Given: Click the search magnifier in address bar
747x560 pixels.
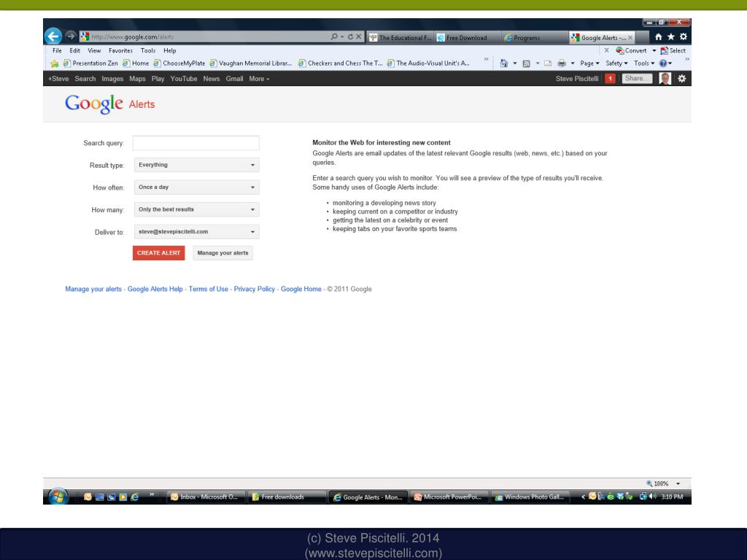Looking at the screenshot, I should pos(334,36).
